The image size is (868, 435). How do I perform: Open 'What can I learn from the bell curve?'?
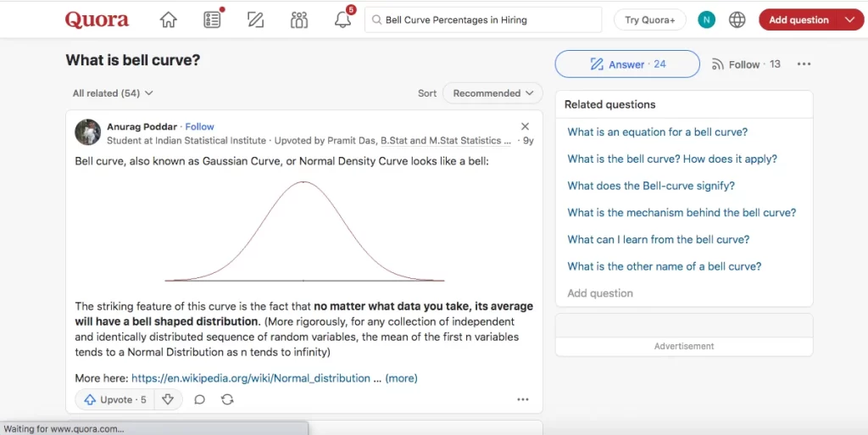(658, 240)
